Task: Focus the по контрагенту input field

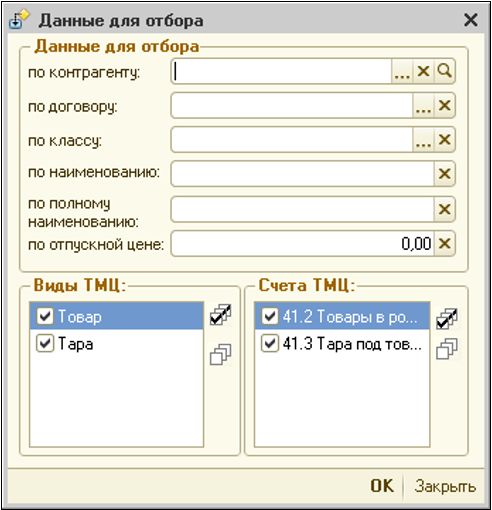Action: coord(282,71)
